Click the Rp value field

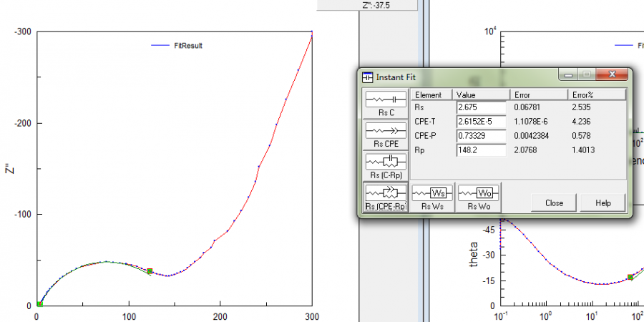[x=481, y=150]
